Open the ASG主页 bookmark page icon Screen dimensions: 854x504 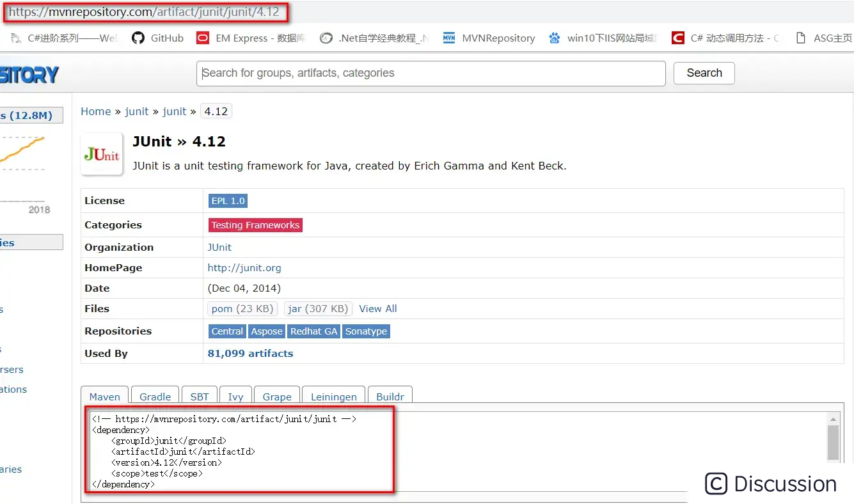point(800,38)
